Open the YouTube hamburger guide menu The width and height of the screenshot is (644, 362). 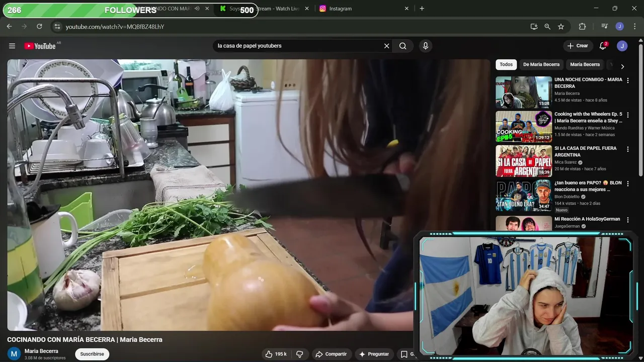[12, 46]
